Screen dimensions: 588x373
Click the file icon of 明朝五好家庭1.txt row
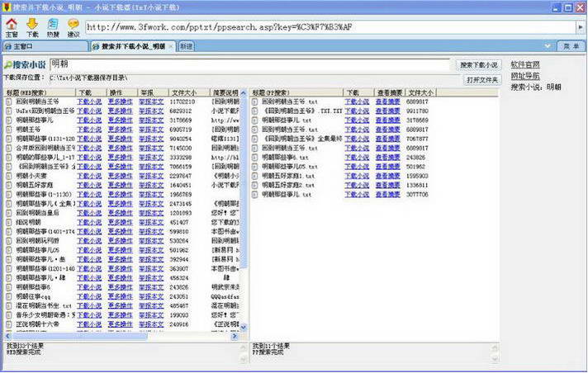(x=255, y=176)
